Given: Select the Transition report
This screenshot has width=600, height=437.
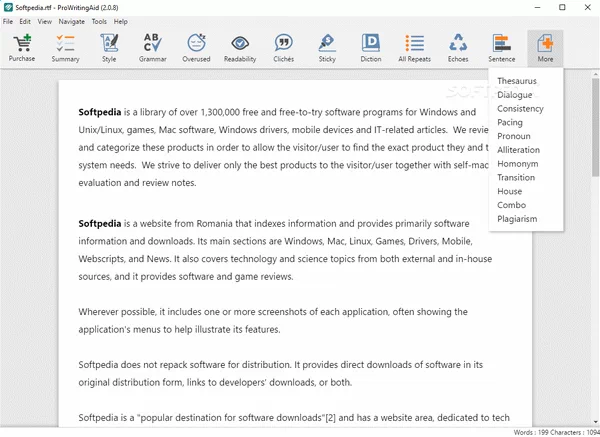Looking at the screenshot, I should [516, 178].
